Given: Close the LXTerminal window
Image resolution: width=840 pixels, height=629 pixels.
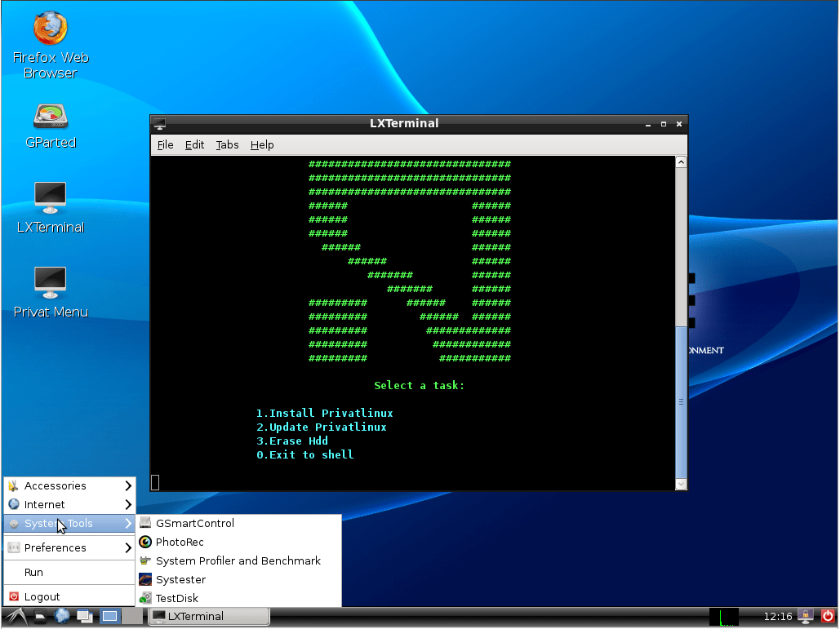Looking at the screenshot, I should (x=678, y=124).
